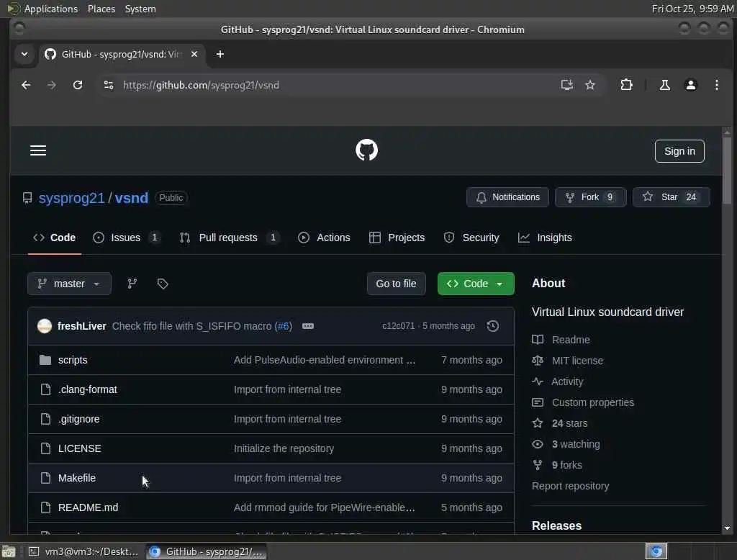Open the Chromium three-dot menu
737x560 pixels.
716,85
